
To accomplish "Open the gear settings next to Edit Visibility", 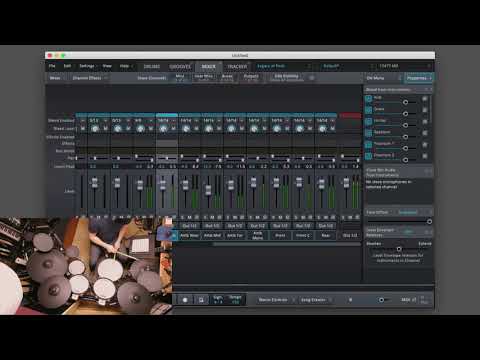I will [x=312, y=78].
